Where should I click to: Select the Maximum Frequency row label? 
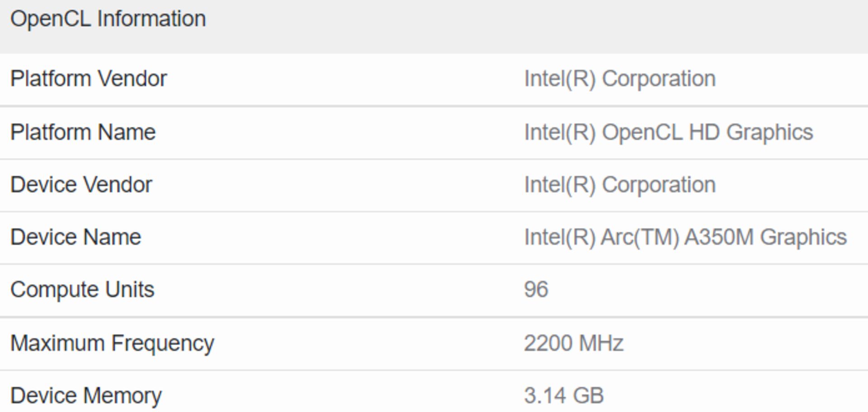pyautogui.click(x=112, y=343)
